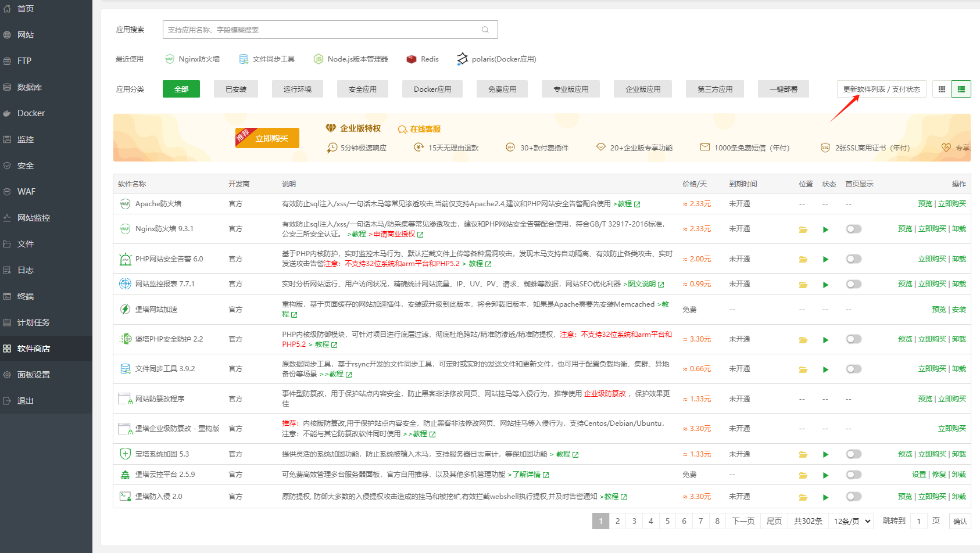Click 安装 for 堡塔网站加速
Viewport: 980px width, 553px height.
click(x=959, y=310)
